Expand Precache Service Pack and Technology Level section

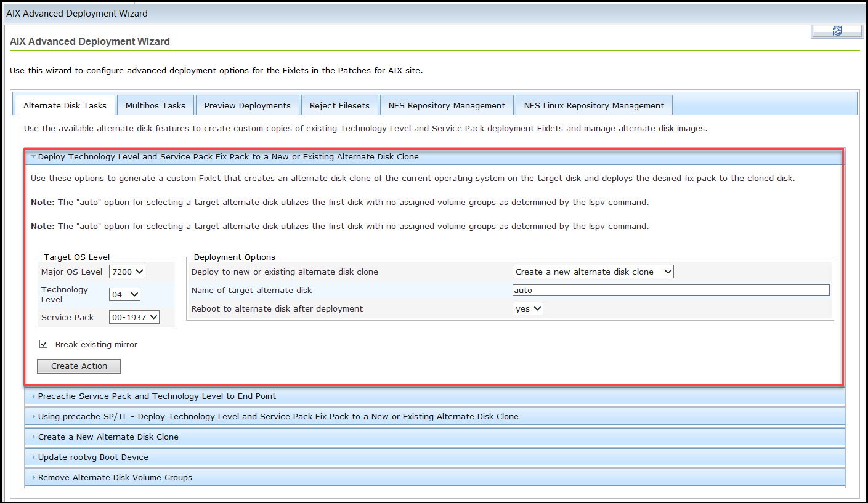[x=435, y=396]
